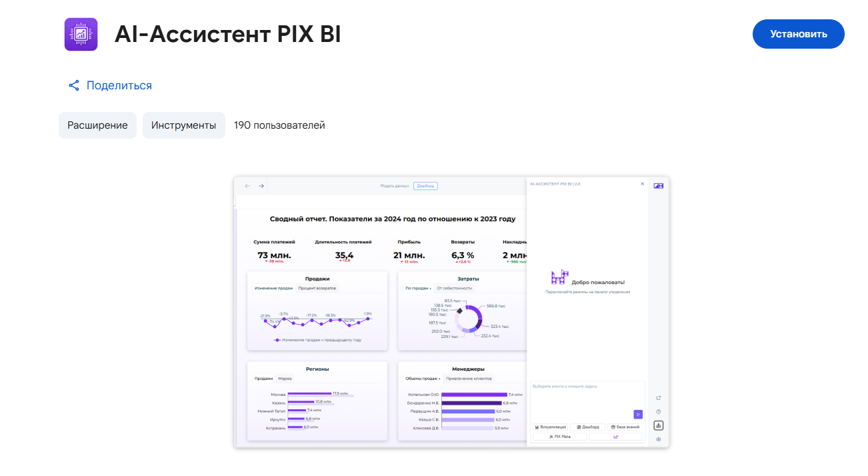Click the Менеджеры chart card heading
The image size is (868, 476).
point(468,369)
